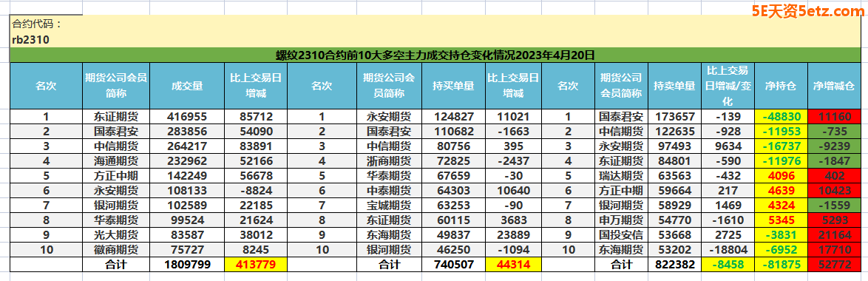868x281 pixels.
Task: Click 徽商期货 in volume ranking
Action: coord(116,249)
